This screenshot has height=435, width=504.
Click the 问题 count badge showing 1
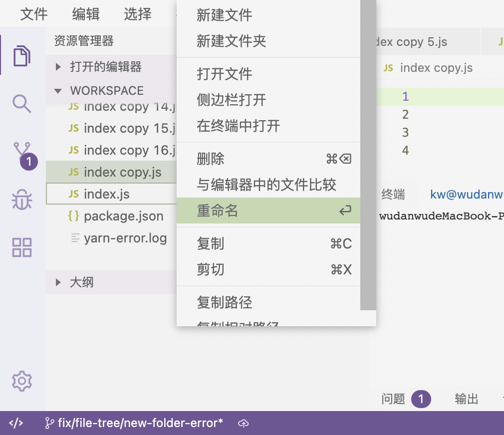(421, 399)
